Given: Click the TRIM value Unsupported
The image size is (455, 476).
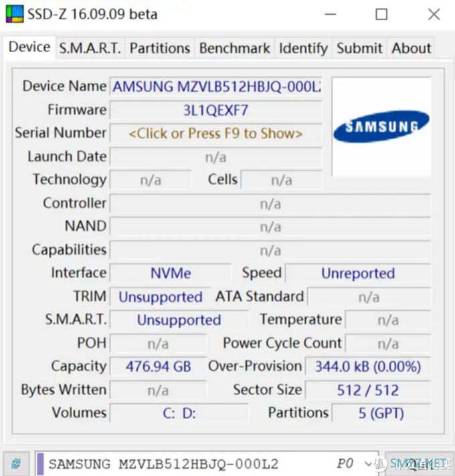Looking at the screenshot, I should coord(160,297).
